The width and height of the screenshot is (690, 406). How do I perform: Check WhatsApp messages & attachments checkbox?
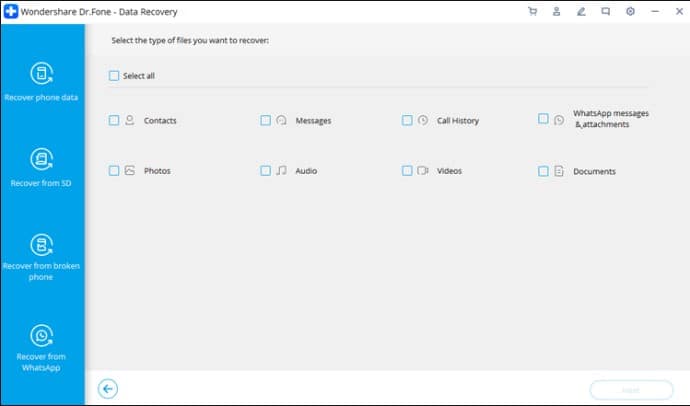coord(543,119)
